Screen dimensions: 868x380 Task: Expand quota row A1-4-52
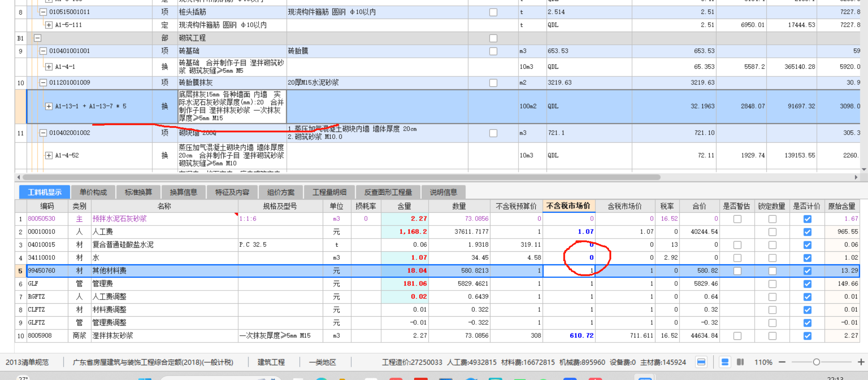point(49,155)
